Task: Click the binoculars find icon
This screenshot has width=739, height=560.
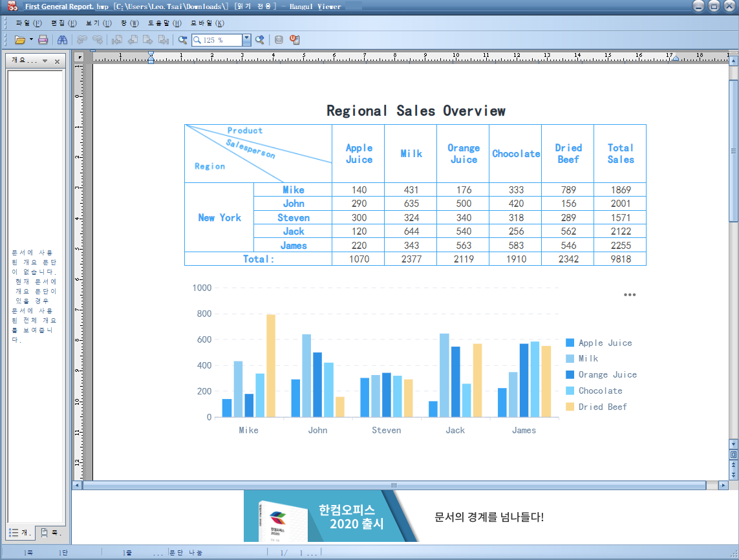Action: tap(62, 40)
